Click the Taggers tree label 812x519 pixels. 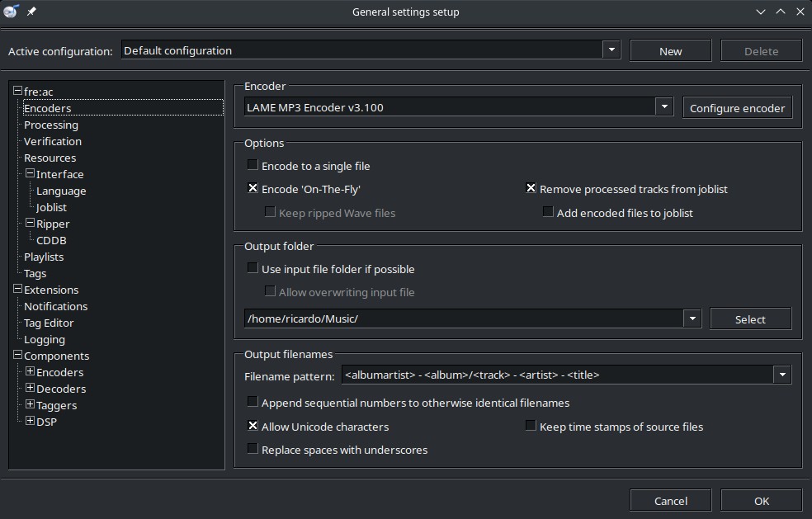click(56, 406)
